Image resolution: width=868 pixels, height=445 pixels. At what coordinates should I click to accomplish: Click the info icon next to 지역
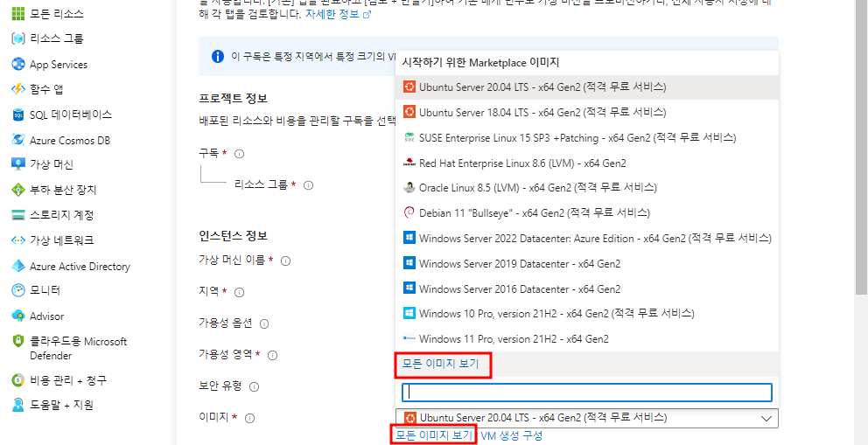pyautogui.click(x=239, y=292)
